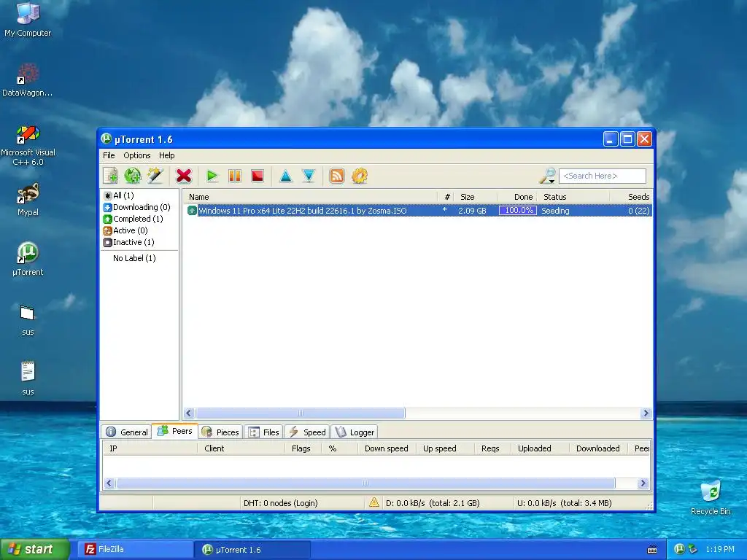Click the download speed status text
747x560 pixels.
pos(433,503)
